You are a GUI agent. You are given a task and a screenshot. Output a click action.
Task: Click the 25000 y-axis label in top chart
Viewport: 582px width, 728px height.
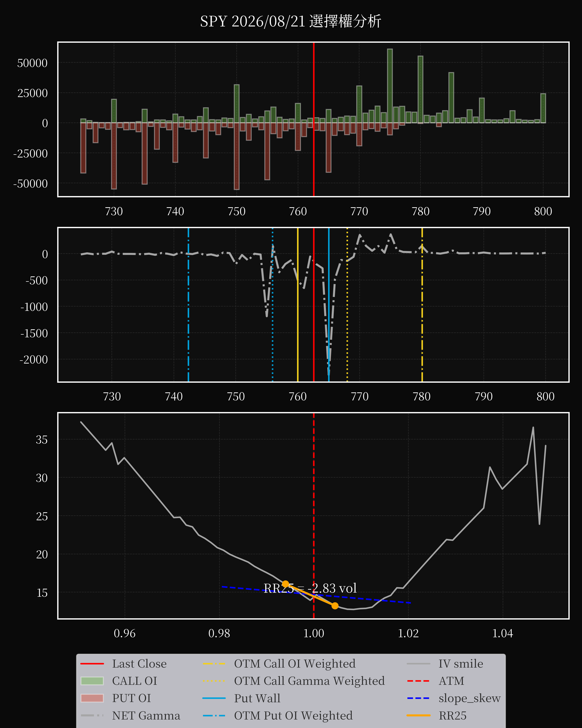[32, 93]
